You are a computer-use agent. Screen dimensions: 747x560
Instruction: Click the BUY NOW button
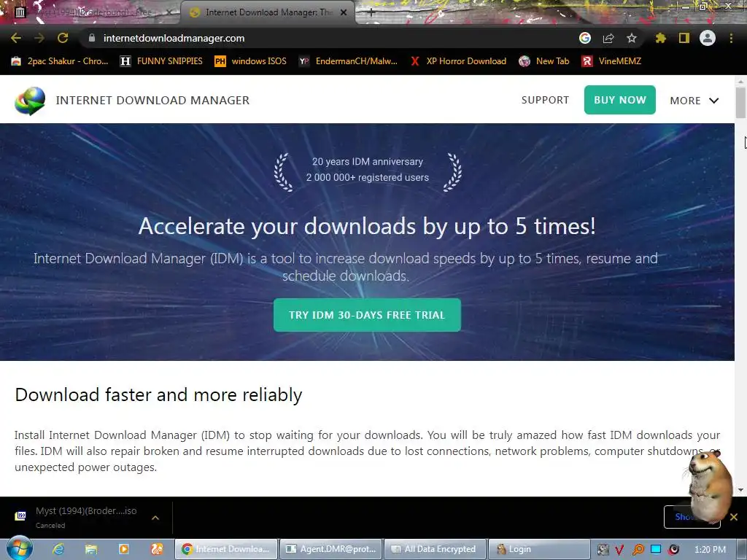(x=620, y=100)
